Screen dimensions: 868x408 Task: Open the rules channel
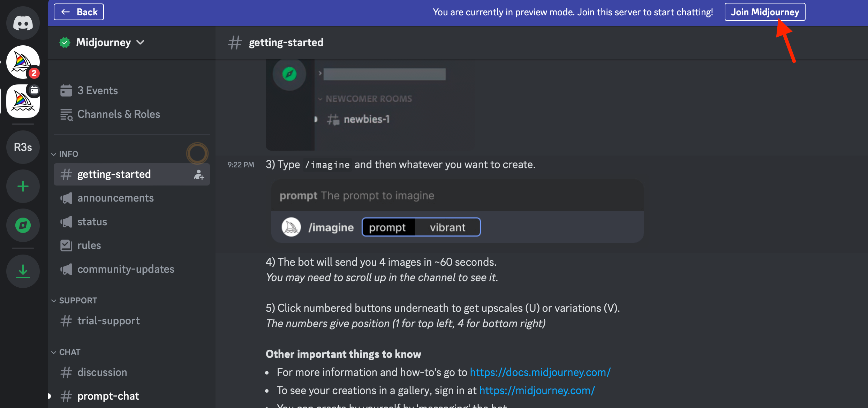pyautogui.click(x=89, y=245)
